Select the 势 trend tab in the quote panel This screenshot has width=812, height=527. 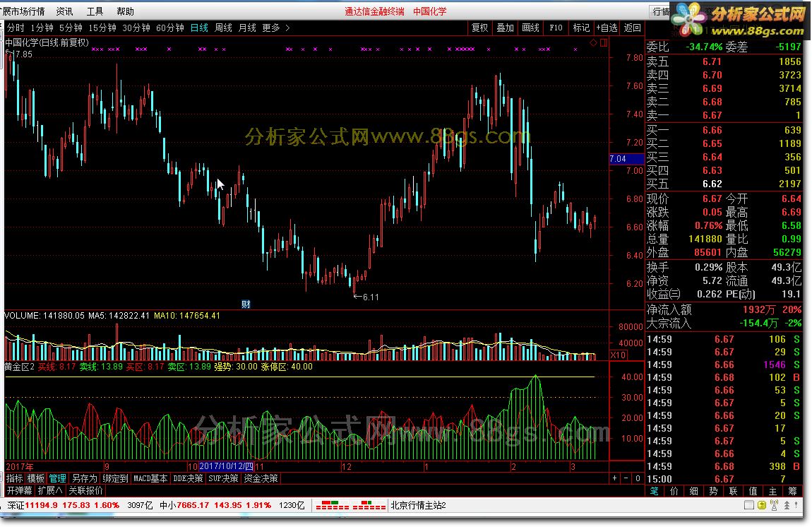(x=714, y=491)
